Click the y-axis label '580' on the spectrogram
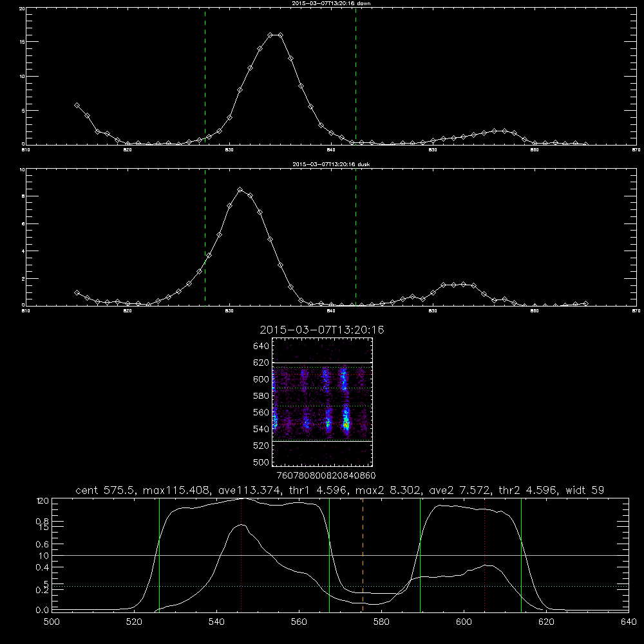Viewport: 644px width, 644px height. tap(261, 396)
